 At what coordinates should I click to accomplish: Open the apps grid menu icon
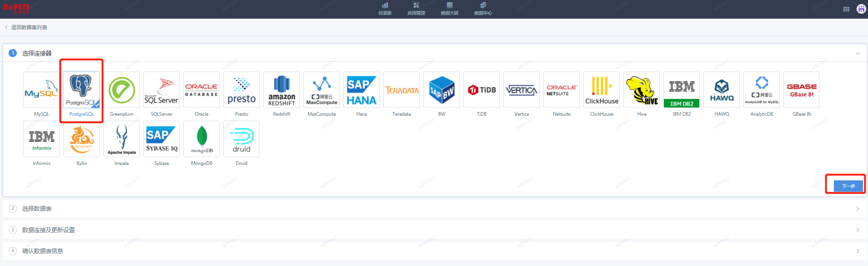click(846, 9)
